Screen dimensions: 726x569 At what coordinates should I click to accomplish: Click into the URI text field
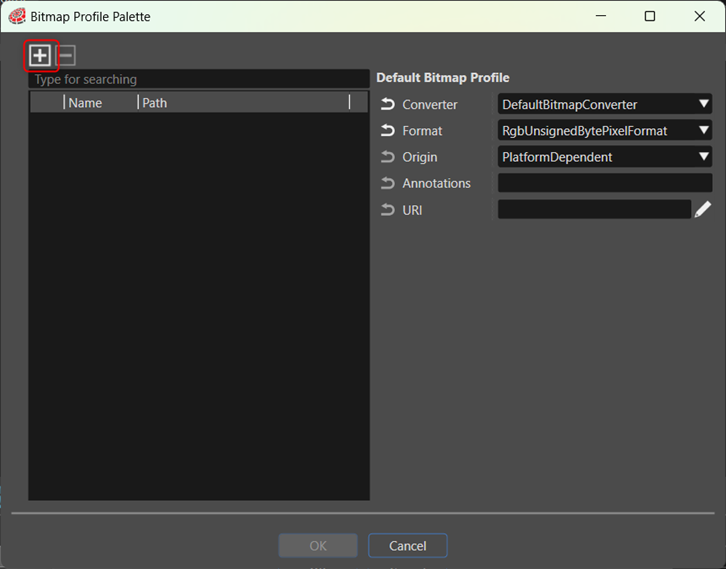pyautogui.click(x=594, y=209)
